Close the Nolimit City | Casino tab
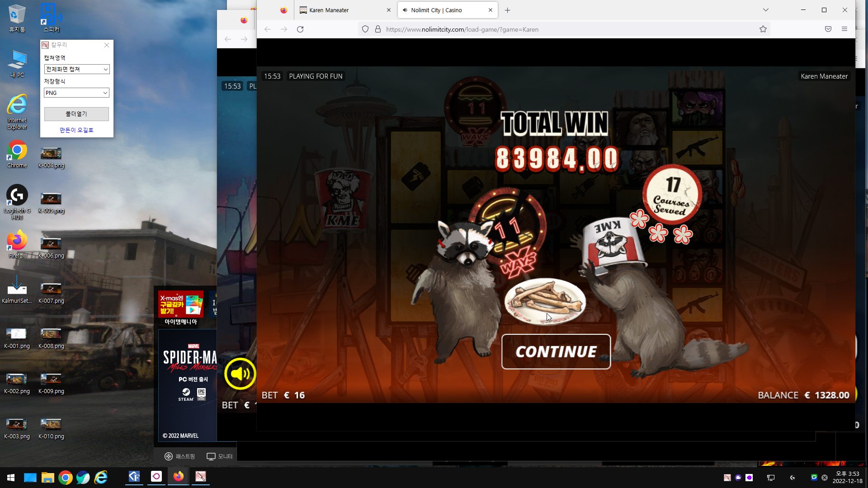Image resolution: width=868 pixels, height=488 pixels. click(491, 10)
